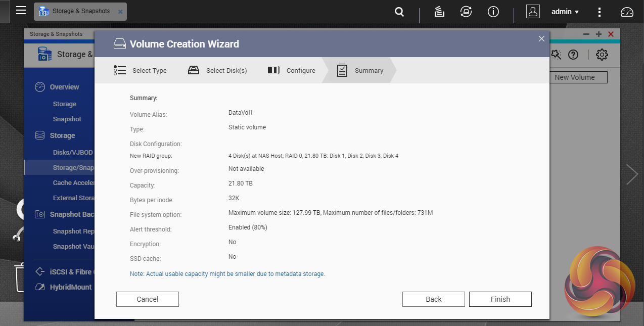Go to next desktop page arrow
Viewport: 644px width, 326px height.
[x=632, y=174]
